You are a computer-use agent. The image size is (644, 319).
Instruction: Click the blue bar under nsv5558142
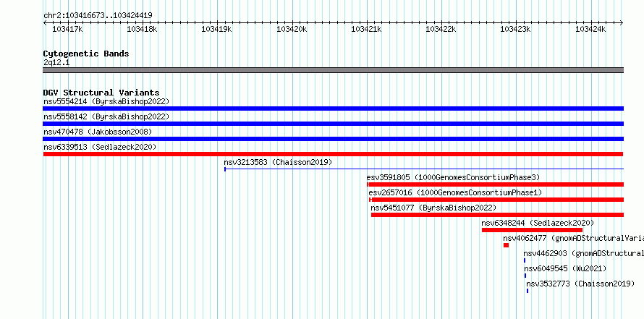[333, 124]
